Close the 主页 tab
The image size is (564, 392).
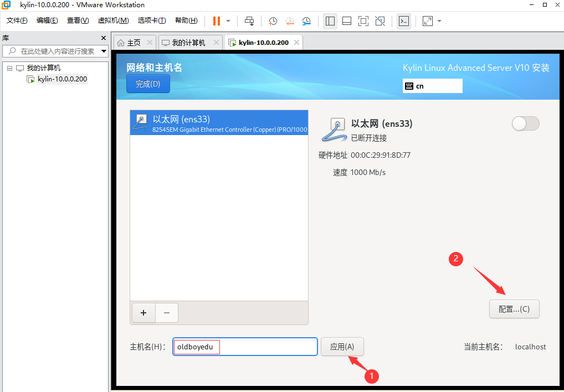click(x=150, y=43)
